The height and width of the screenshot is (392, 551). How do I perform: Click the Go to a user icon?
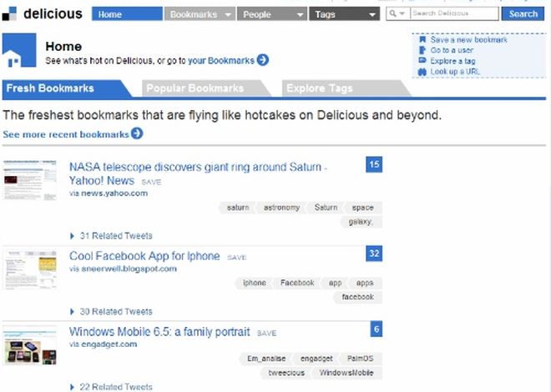pos(422,50)
